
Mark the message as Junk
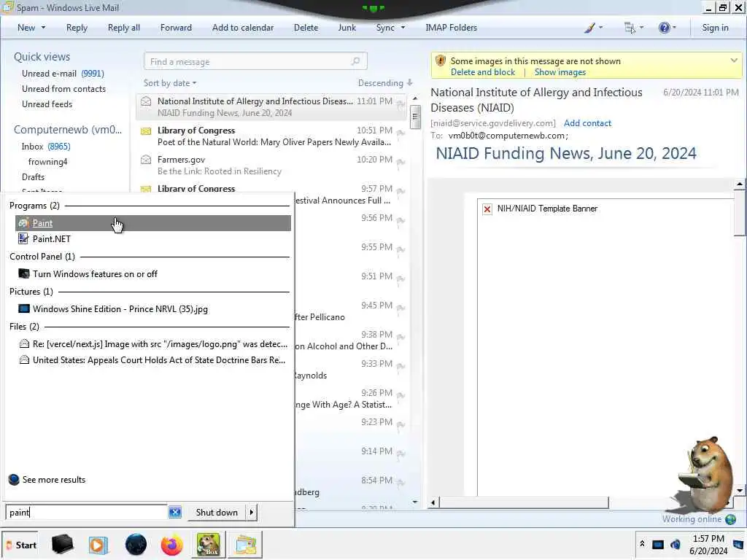[347, 28]
